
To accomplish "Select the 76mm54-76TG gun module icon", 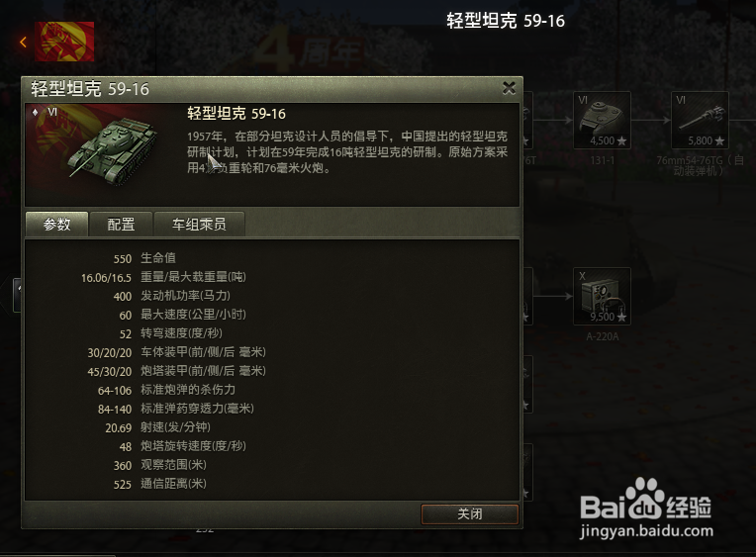I will (x=700, y=120).
